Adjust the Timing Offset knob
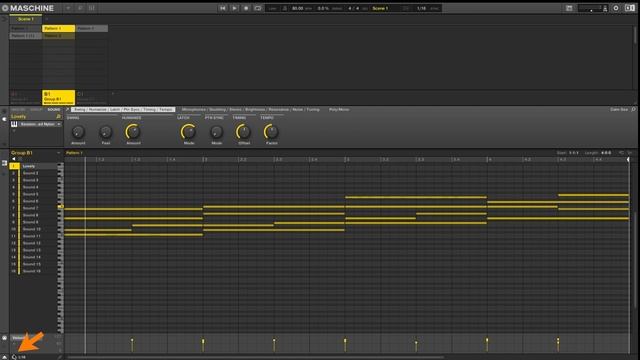 tap(244, 132)
